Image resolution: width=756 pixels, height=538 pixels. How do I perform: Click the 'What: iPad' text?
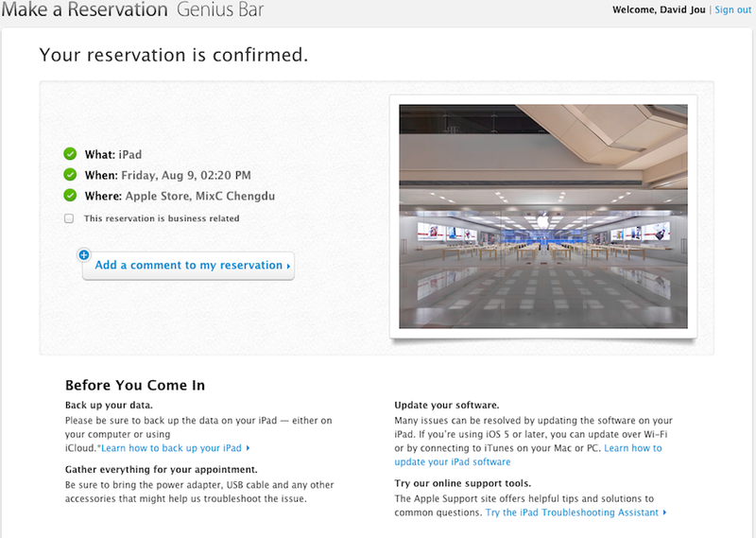(113, 154)
